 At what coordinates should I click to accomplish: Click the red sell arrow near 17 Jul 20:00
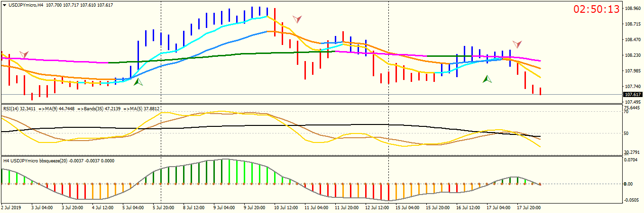coord(517,44)
